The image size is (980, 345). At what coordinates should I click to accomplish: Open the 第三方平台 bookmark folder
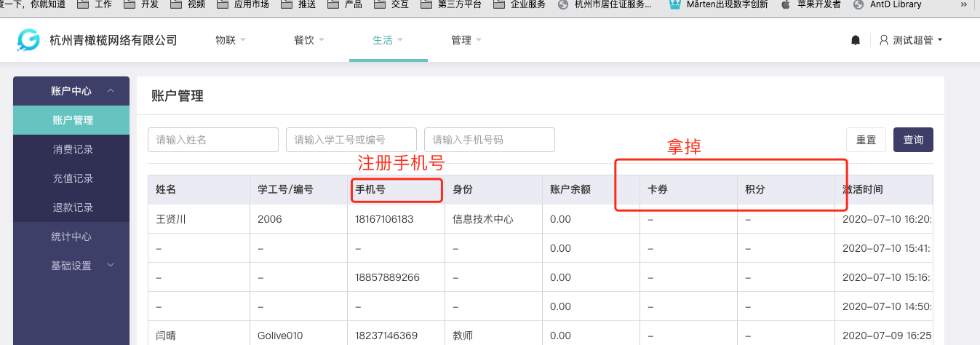(x=452, y=4)
